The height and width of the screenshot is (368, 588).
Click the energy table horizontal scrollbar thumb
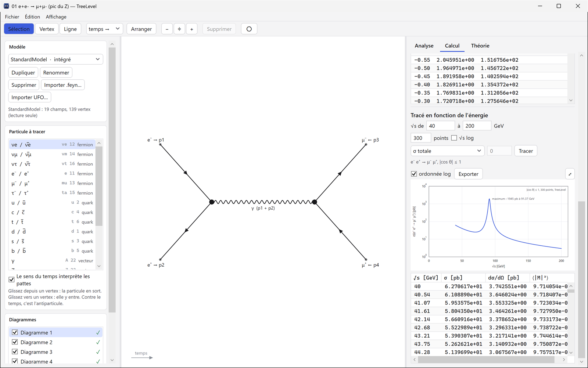coord(486,360)
